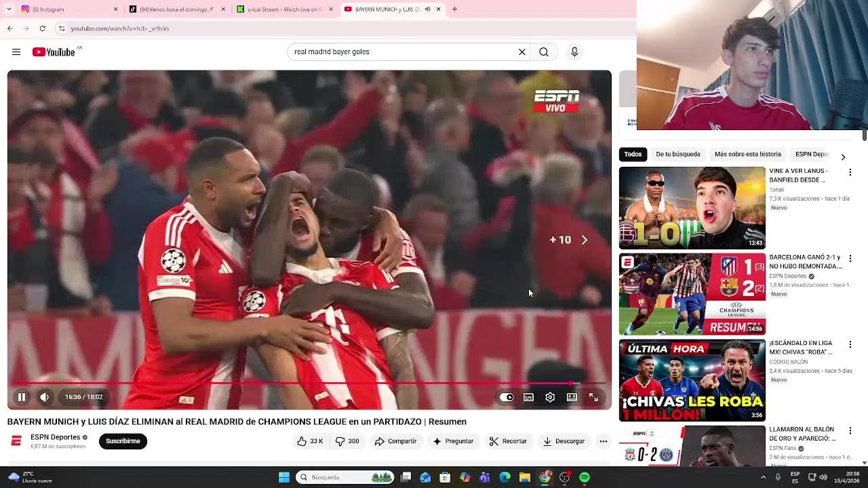This screenshot has height=488, width=868.
Task: View site information icon in address bar
Action: pos(62,28)
